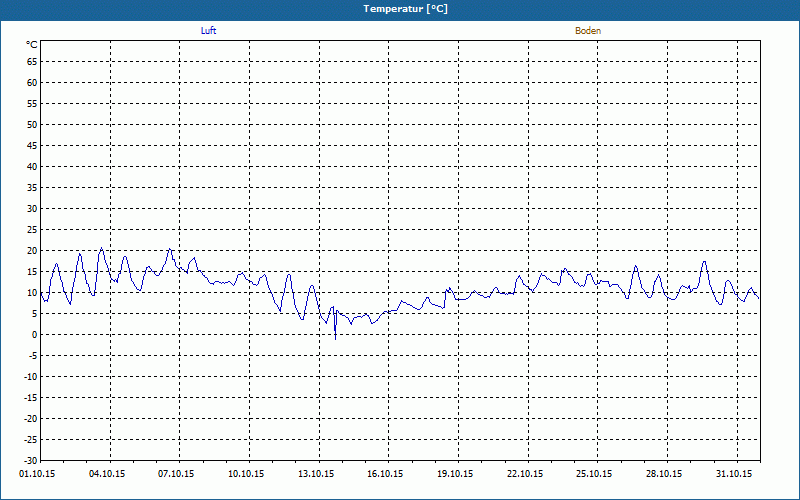Select the 13.10.15 date label
The width and height of the screenshot is (800, 500).
(x=316, y=474)
